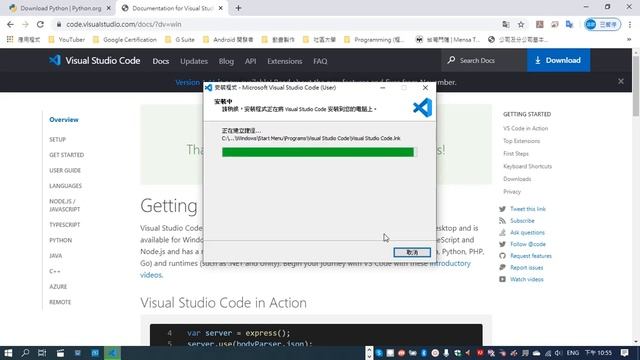Screen dimensions: 640x360
Task: Cancel the VS Code installation in the setup dialog
Action: point(412,252)
